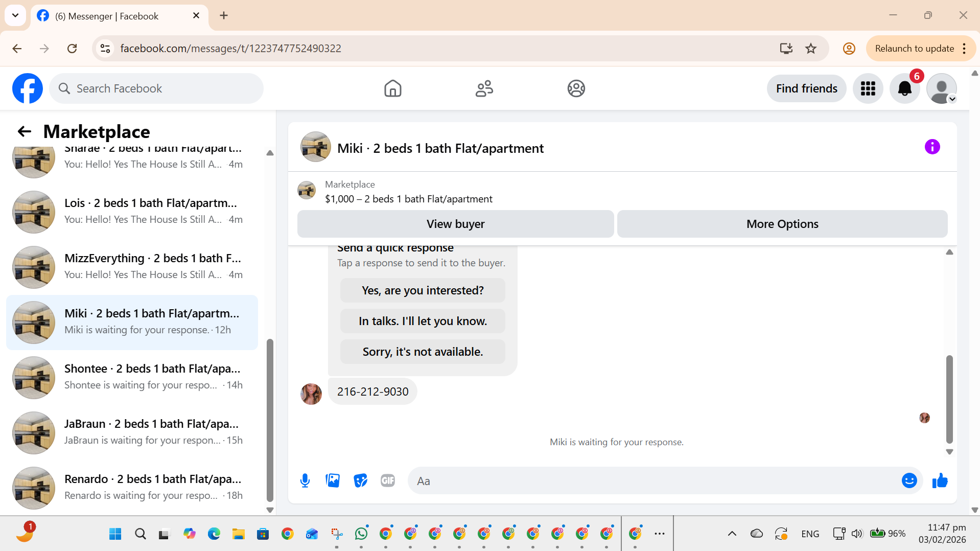Choose a sticker icon

[x=360, y=480]
